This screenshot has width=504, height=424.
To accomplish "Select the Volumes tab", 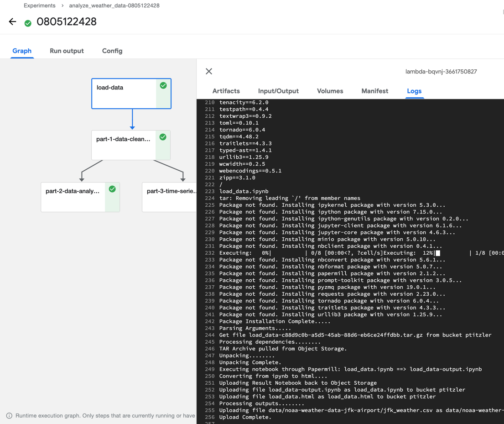I will (x=330, y=91).
